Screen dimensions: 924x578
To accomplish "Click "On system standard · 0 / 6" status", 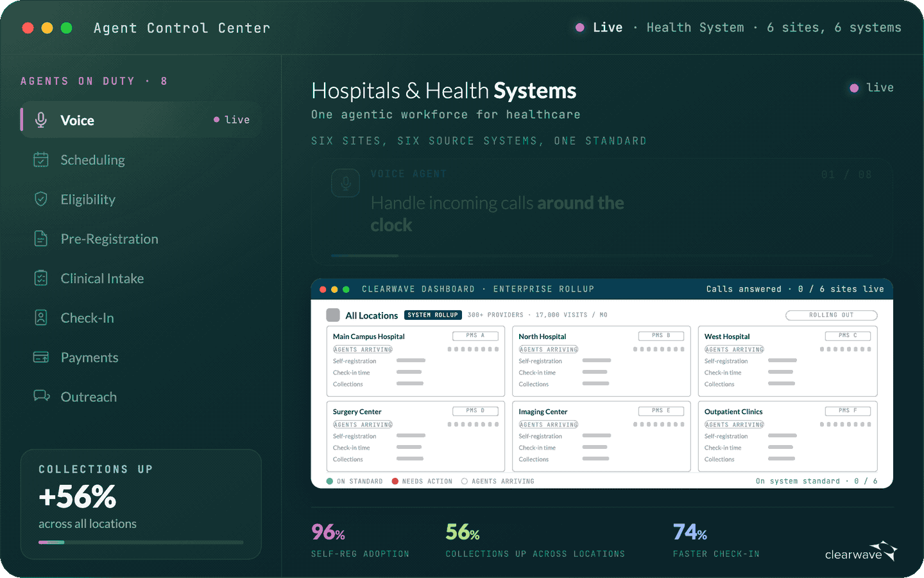I will click(x=816, y=481).
